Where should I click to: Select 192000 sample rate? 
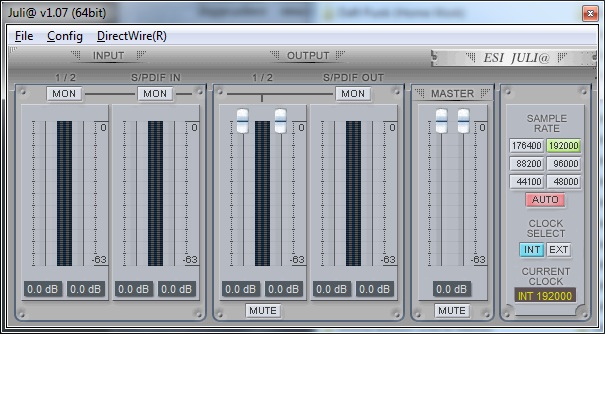pos(564,146)
